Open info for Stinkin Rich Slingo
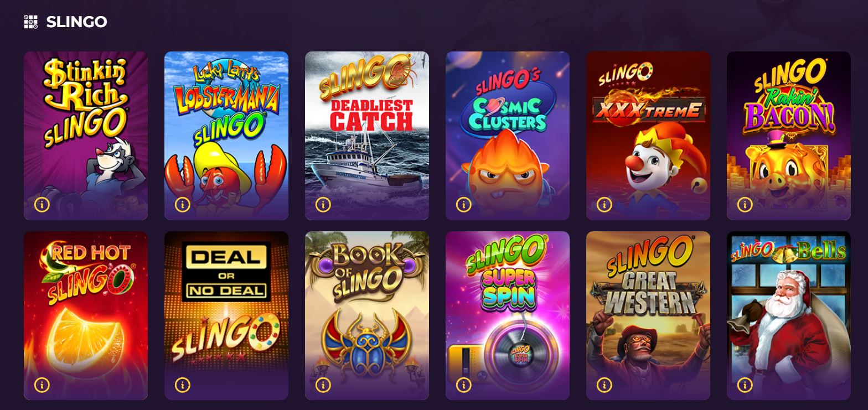Screen dimensions: 868x410 pyautogui.click(x=42, y=205)
